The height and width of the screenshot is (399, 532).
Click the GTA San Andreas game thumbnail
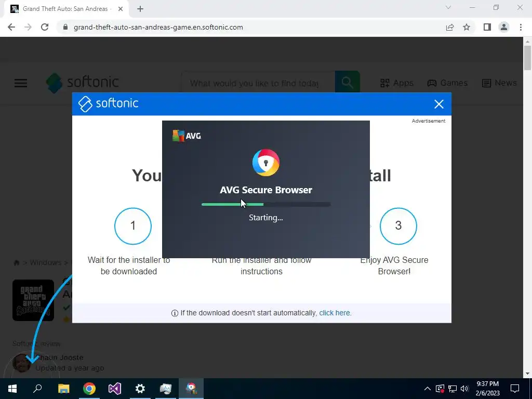33,300
